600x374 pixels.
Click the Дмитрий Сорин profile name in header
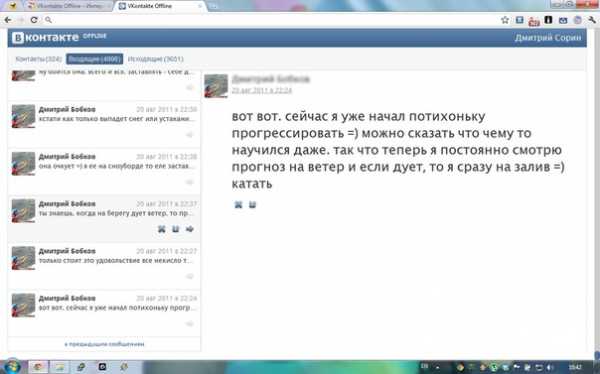[548, 38]
